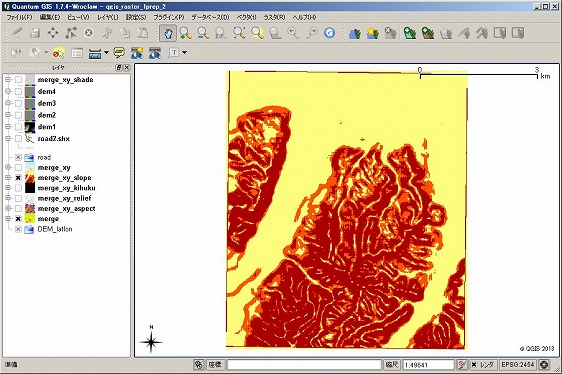Select the Pan Map hand tool
The height and width of the screenshot is (374, 562).
[x=168, y=33]
